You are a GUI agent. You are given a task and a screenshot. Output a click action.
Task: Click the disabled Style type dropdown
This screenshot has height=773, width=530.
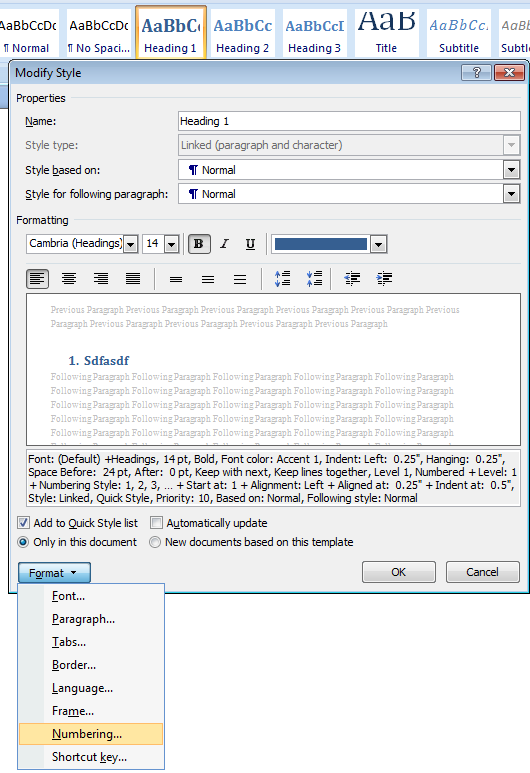click(349, 145)
